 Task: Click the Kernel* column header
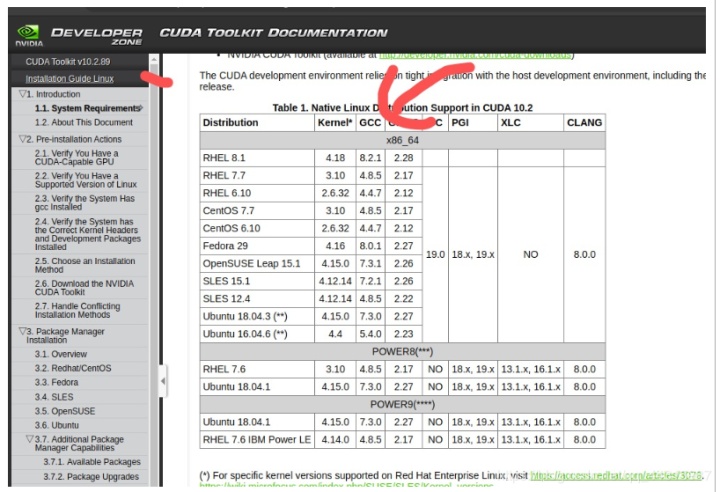point(335,123)
